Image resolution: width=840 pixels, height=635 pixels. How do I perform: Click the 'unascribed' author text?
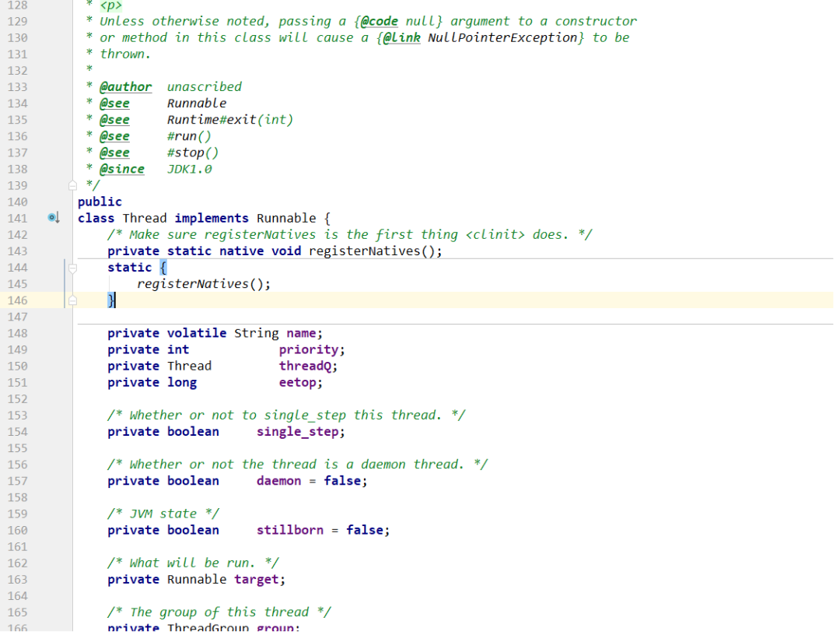[x=204, y=87]
